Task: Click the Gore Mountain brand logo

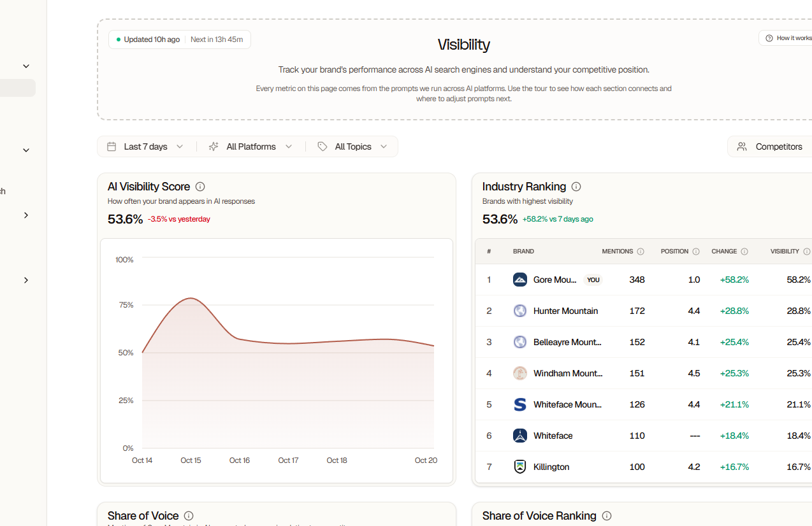Action: pos(519,280)
